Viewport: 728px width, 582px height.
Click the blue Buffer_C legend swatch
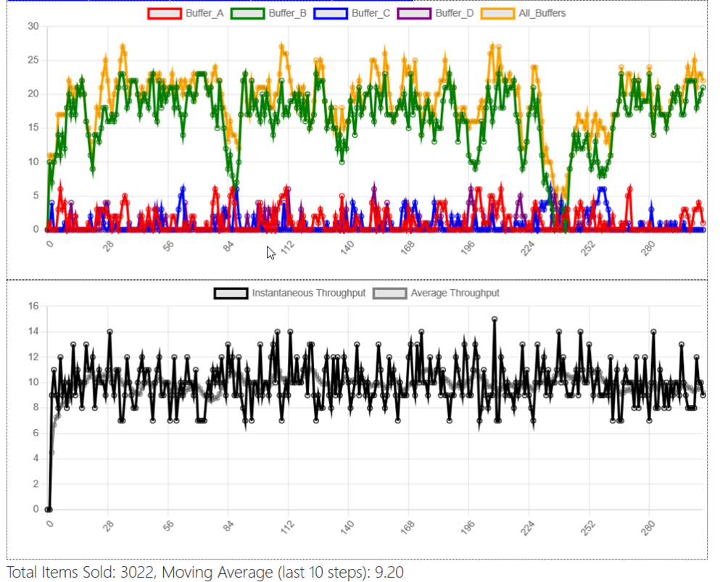point(331,14)
